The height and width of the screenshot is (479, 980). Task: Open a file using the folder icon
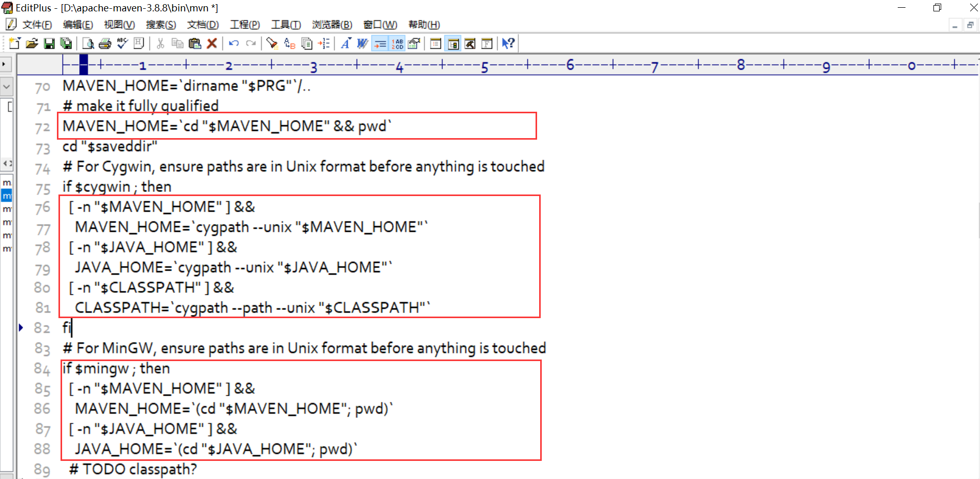32,43
